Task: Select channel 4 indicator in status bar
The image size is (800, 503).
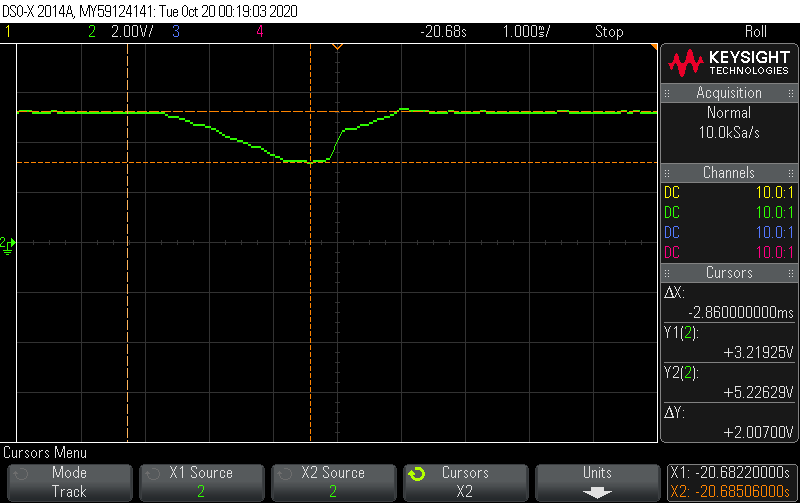Action: [260, 32]
